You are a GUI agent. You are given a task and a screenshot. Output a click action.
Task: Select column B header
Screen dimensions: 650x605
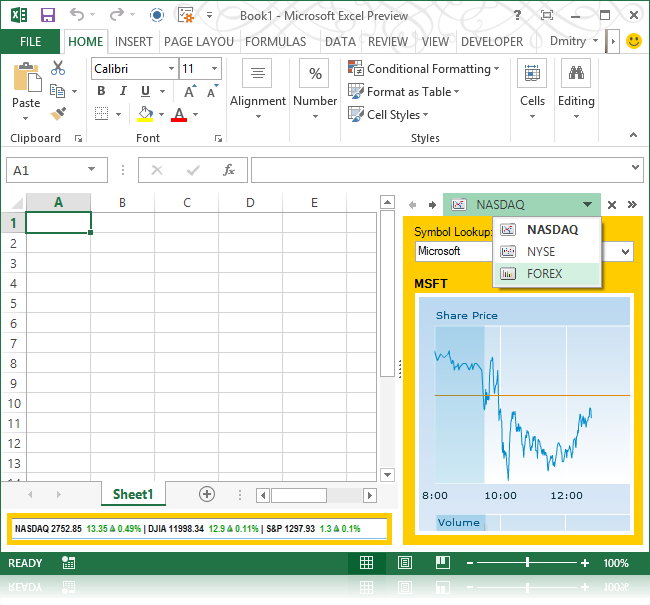coord(122,202)
